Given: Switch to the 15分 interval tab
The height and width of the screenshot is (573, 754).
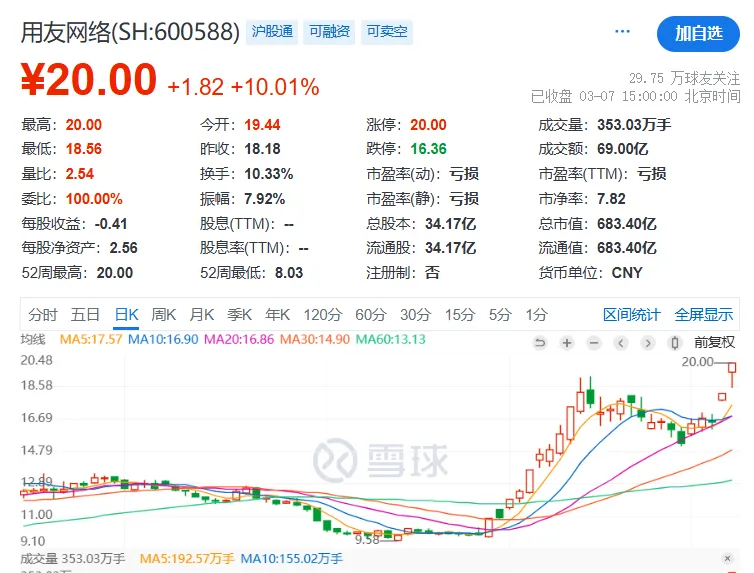Looking at the screenshot, I should 460,315.
